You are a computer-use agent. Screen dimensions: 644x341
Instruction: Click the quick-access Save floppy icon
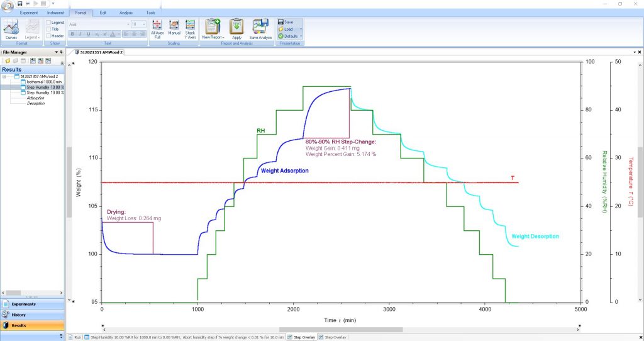[x=20, y=4]
